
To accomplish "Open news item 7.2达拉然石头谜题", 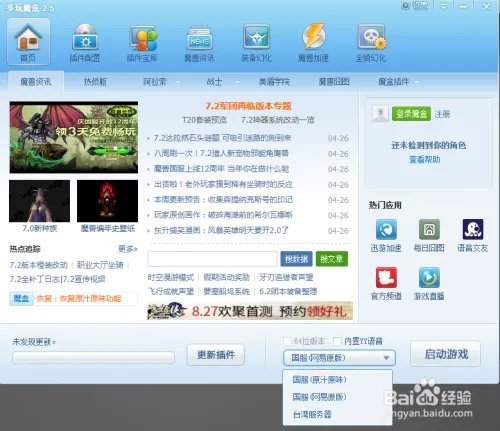I will tap(222, 138).
